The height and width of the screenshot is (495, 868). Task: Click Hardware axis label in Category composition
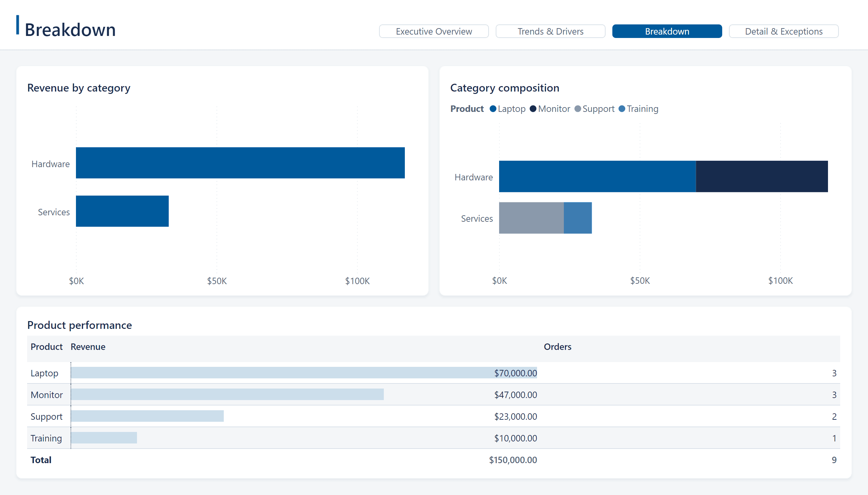tap(473, 177)
